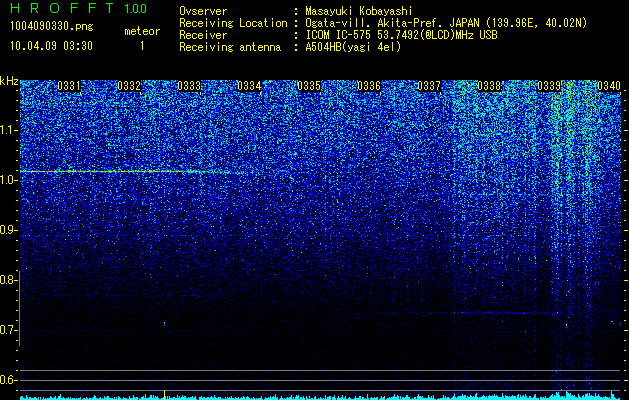This screenshot has height=400, width=629.
Task: Click the 0.8 kHz axis label
Action: coord(9,280)
